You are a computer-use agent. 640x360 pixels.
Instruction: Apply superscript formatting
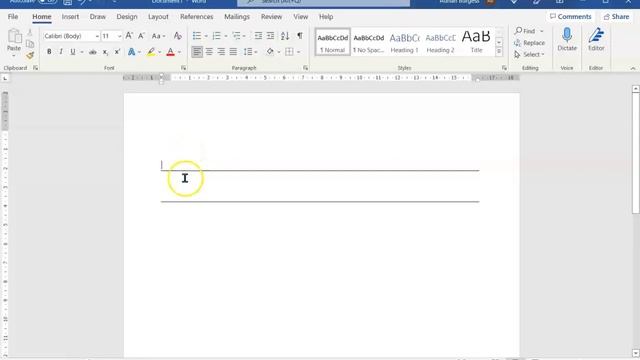[117, 52]
